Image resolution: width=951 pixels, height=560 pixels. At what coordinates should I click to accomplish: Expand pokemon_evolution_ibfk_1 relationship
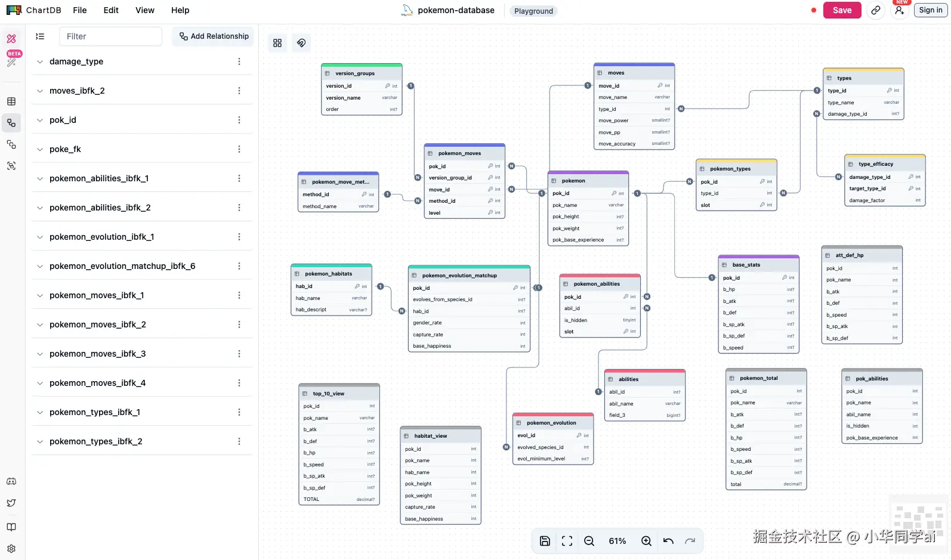pyautogui.click(x=40, y=237)
